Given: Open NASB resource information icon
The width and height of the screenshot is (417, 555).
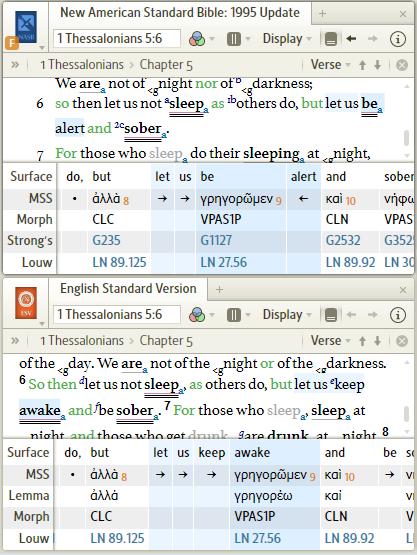Looking at the screenshot, I should tap(398, 39).
